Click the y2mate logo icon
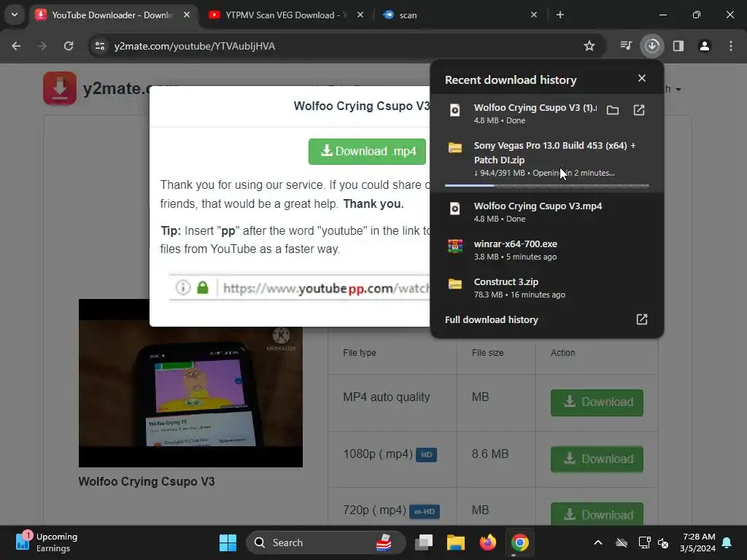747x560 pixels. click(60, 88)
